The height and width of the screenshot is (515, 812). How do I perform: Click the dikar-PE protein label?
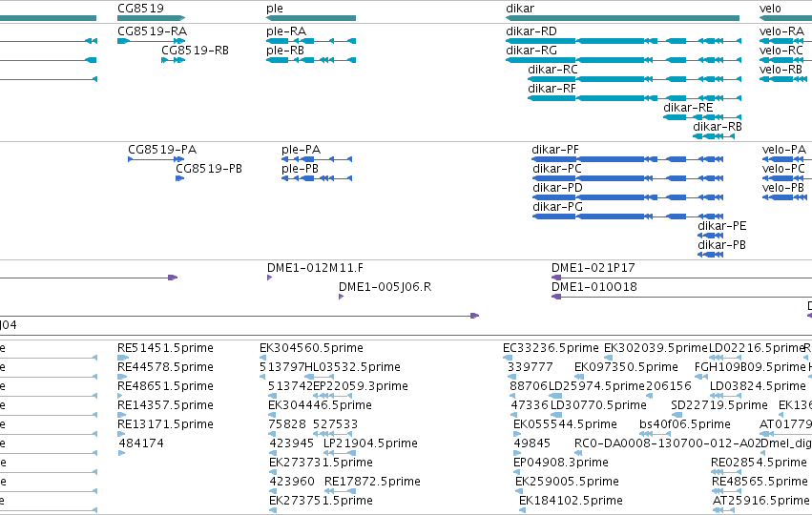(x=722, y=226)
